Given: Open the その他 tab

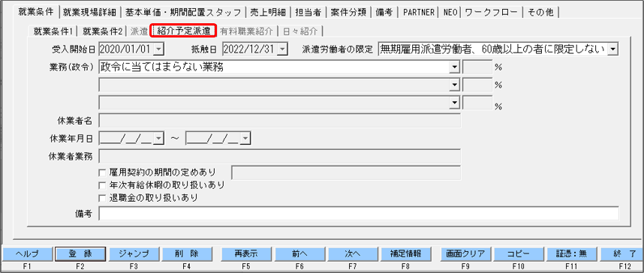Looking at the screenshot, I should [x=540, y=12].
